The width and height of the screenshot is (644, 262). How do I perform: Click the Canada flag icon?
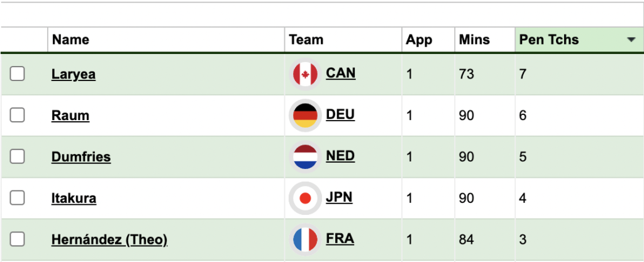(x=305, y=74)
